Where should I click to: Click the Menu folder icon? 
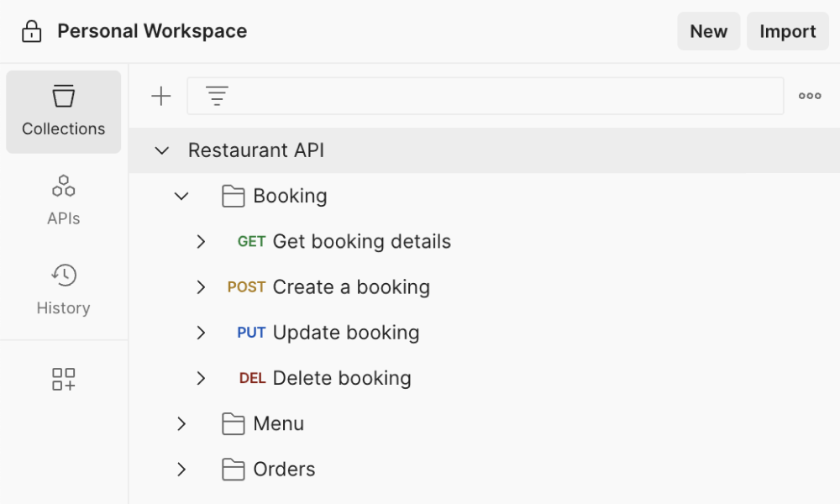(x=233, y=423)
